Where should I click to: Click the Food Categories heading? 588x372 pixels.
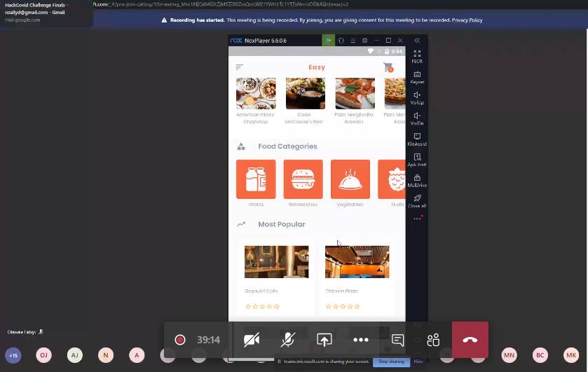click(287, 146)
